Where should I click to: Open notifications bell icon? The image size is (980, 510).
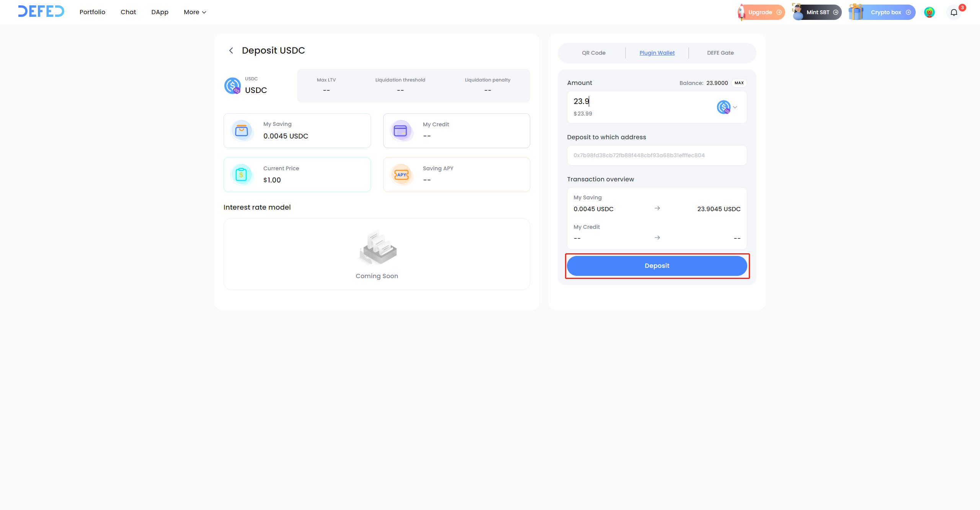(x=954, y=12)
